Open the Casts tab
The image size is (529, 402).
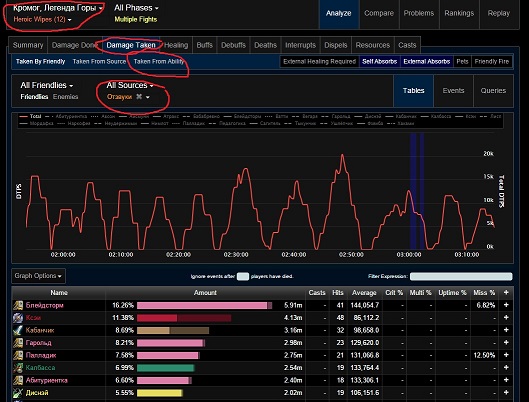point(407,45)
